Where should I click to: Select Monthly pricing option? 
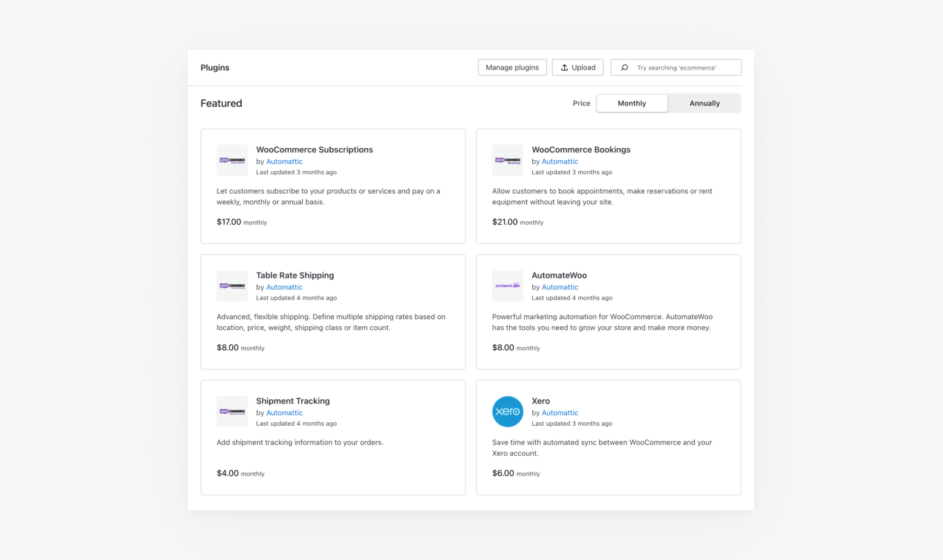[x=632, y=103]
